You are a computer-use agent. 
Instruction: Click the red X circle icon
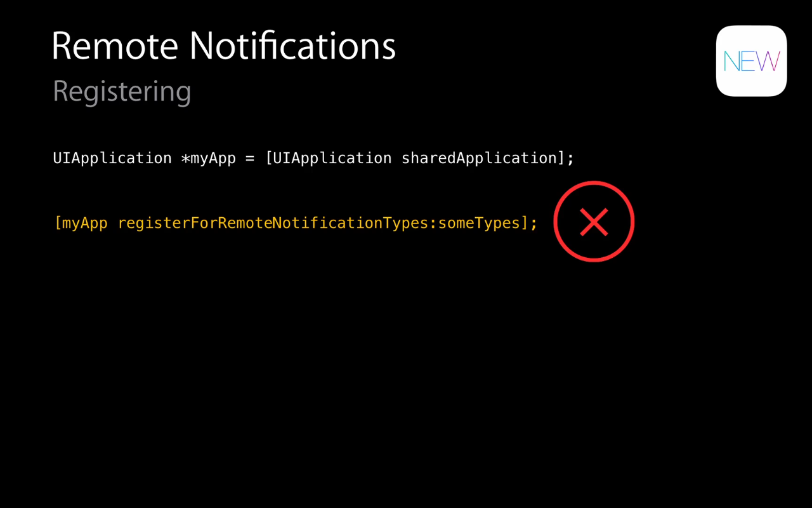point(594,222)
